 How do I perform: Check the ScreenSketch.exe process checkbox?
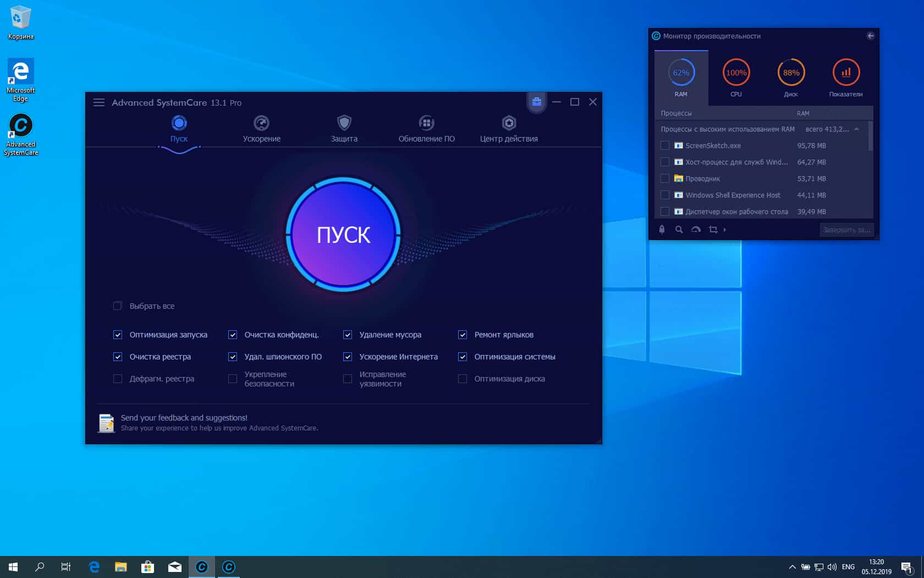[x=665, y=145]
